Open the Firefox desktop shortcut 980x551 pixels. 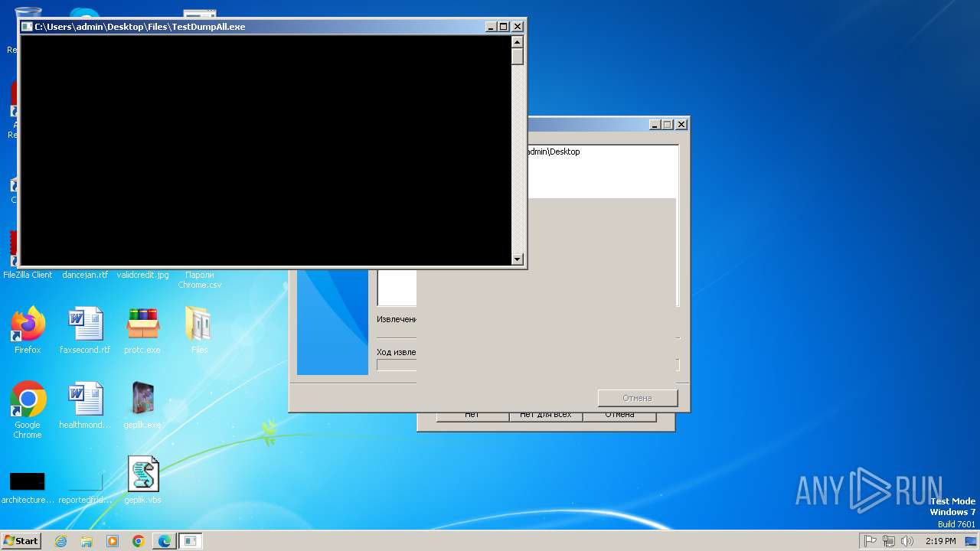pos(28,331)
